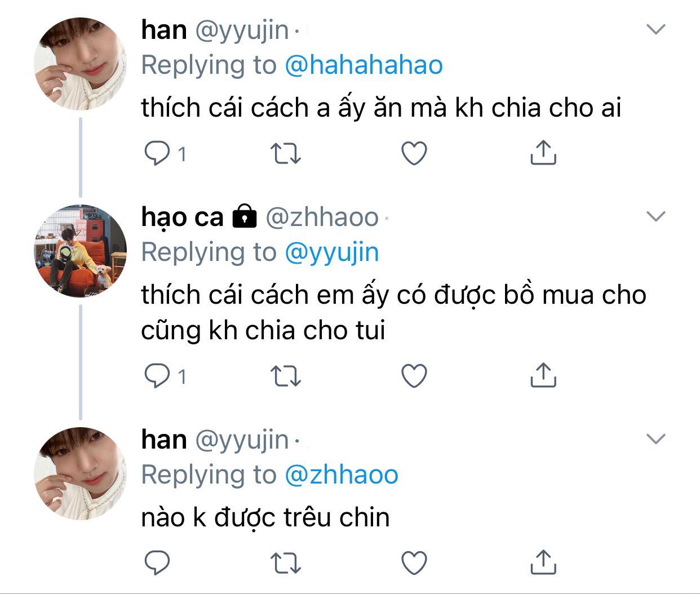The image size is (700, 594).
Task: Open options chevron on han's last tweet
Action: pos(656,439)
